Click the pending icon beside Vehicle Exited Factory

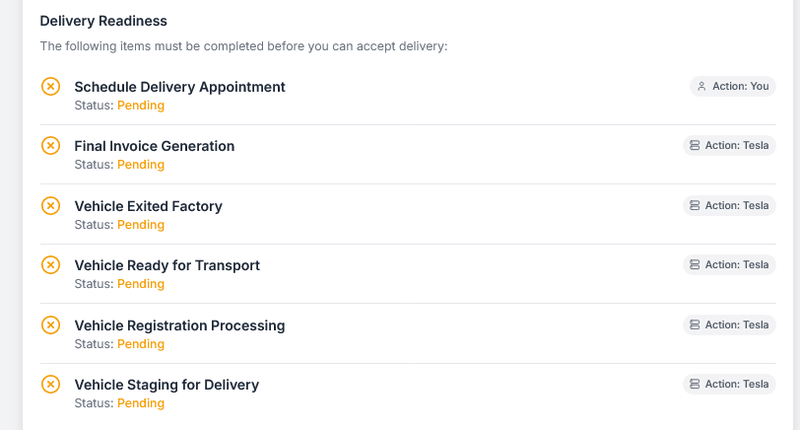coord(50,205)
